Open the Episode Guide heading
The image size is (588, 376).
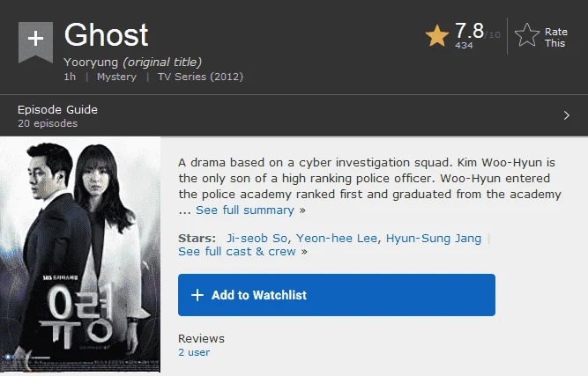[57, 110]
